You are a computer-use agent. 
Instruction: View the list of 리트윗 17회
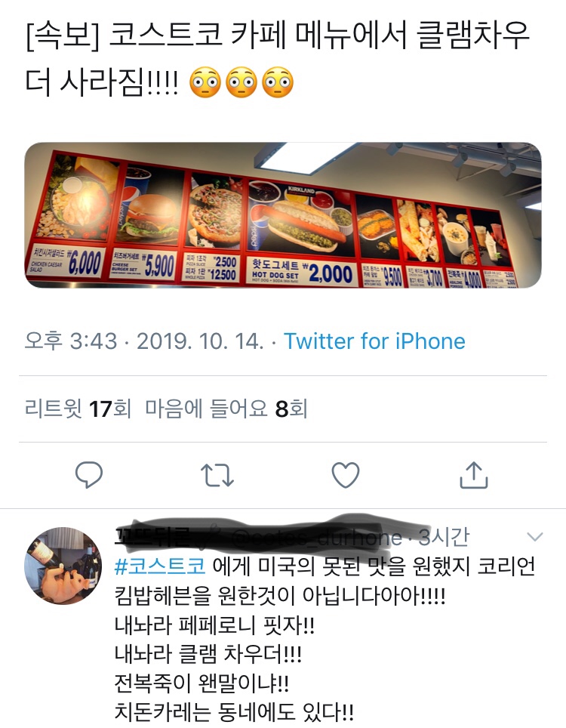(78, 409)
